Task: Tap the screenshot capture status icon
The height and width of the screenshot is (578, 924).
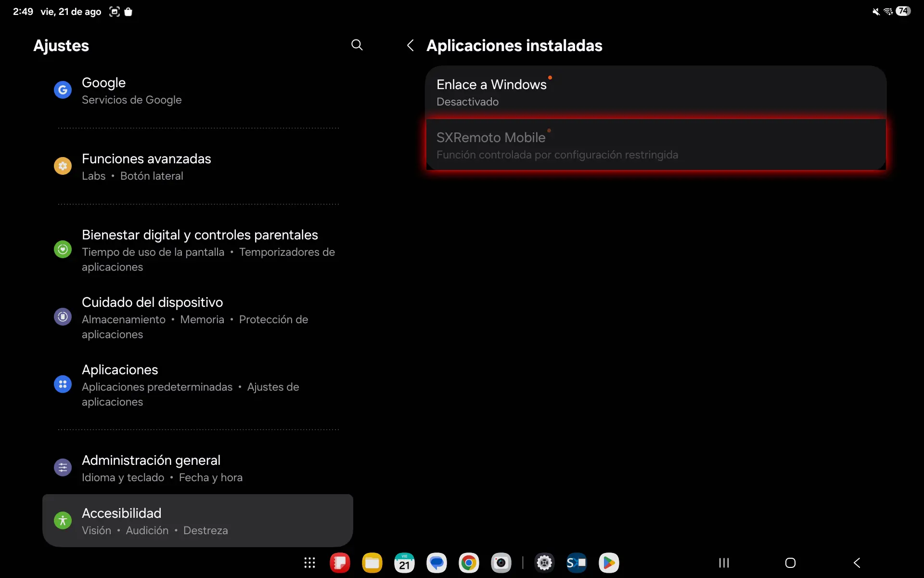Action: 115,12
